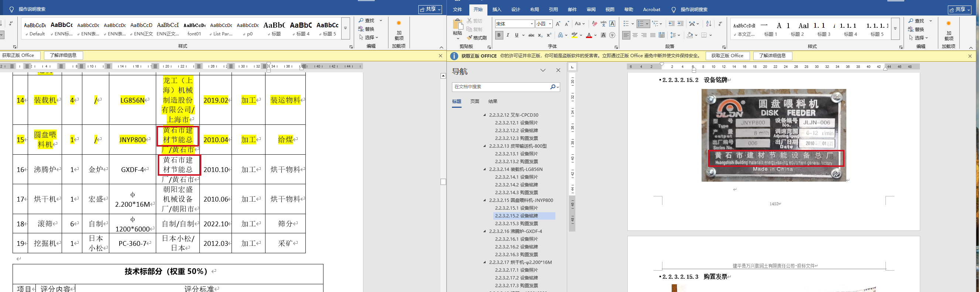This screenshot has width=980, height=292.
Task: Switch to 页面 tab in navigation pane
Action: pos(474,102)
